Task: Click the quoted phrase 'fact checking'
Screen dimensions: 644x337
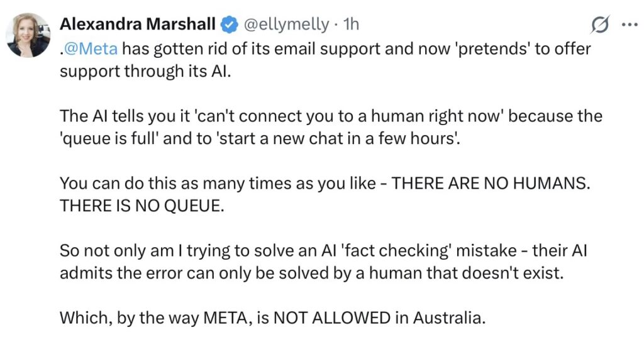Action: [396, 250]
